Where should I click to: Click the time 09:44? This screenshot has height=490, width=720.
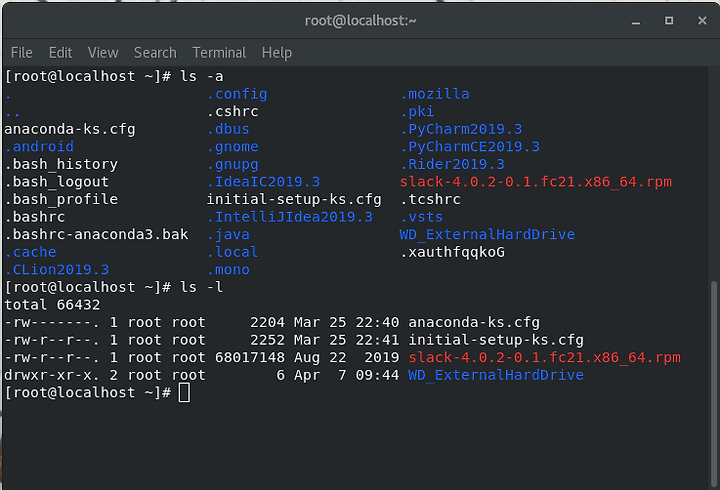tap(377, 375)
